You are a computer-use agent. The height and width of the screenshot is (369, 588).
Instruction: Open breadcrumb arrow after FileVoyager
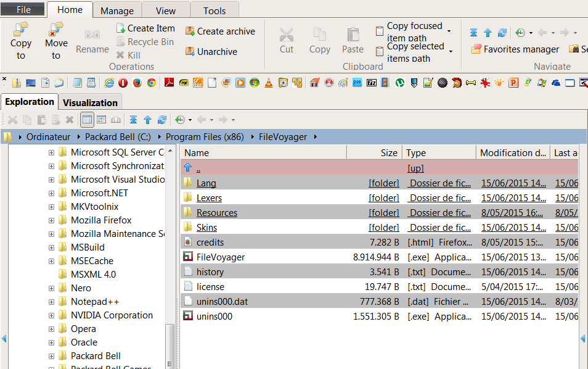point(316,137)
